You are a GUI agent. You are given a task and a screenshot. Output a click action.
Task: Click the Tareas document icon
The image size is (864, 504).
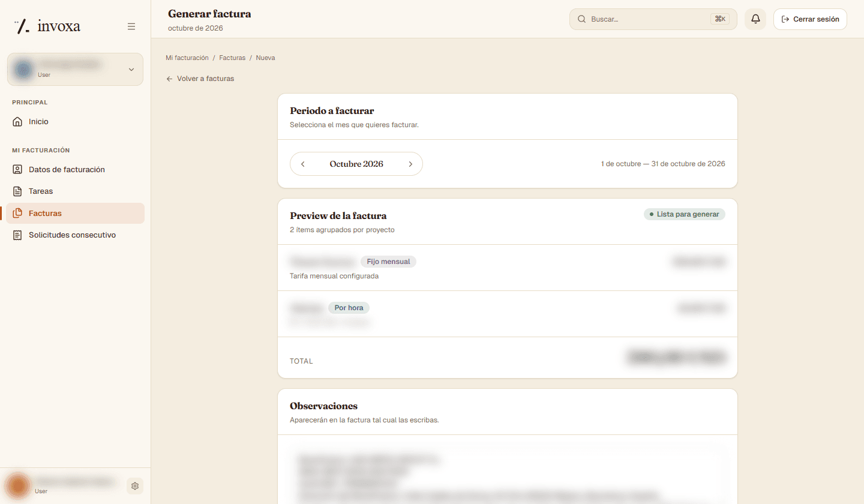pos(17,191)
